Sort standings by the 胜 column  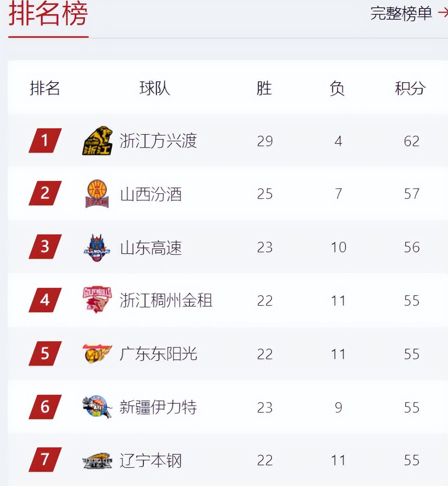coord(264,88)
